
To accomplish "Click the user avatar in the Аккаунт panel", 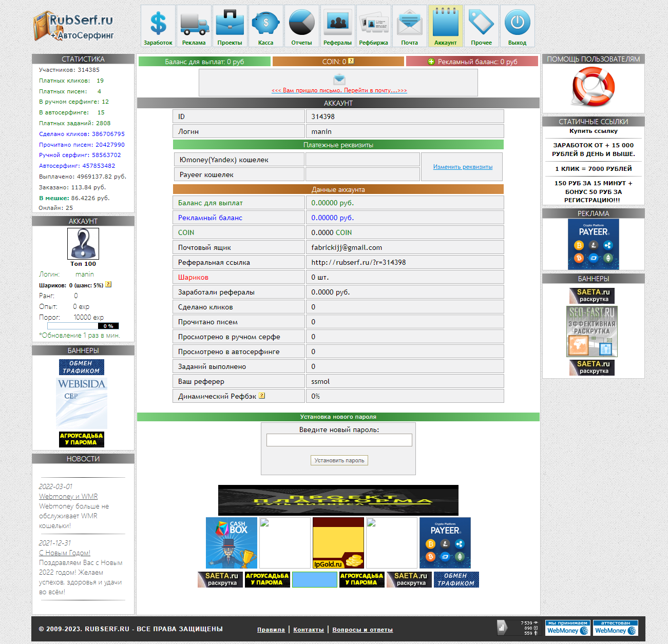I will (83, 244).
